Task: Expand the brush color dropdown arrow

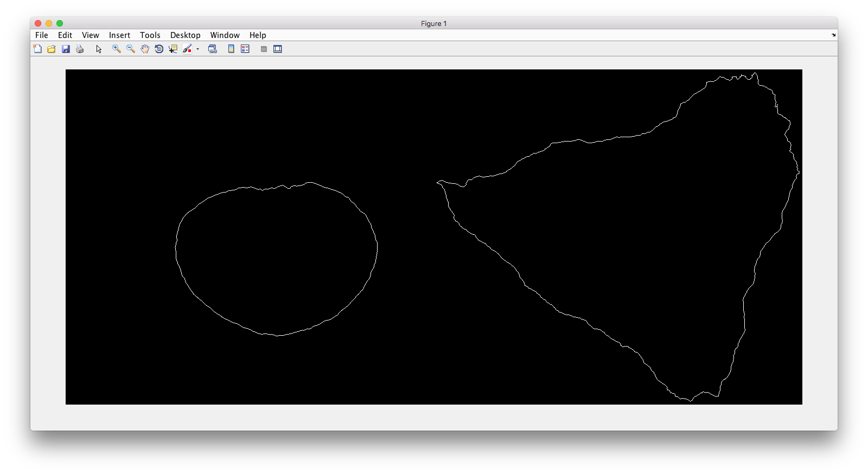Action: (x=198, y=49)
